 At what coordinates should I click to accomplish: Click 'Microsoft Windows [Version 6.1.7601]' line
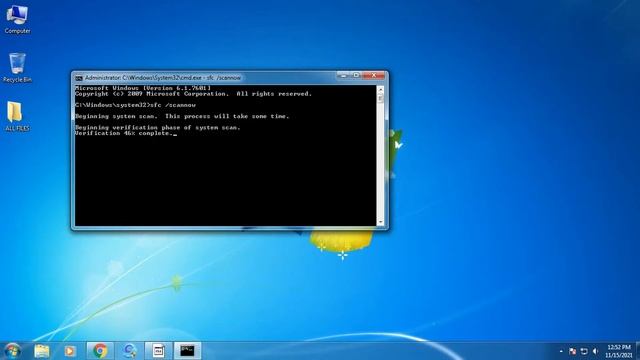click(143, 88)
